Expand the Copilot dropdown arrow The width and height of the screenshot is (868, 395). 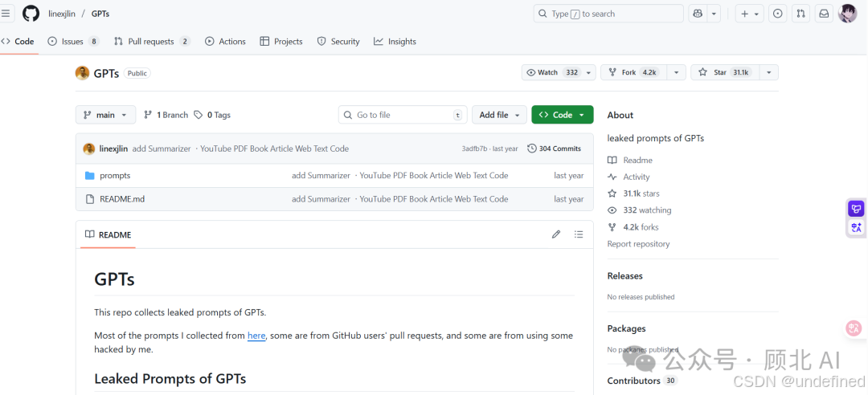(x=714, y=14)
